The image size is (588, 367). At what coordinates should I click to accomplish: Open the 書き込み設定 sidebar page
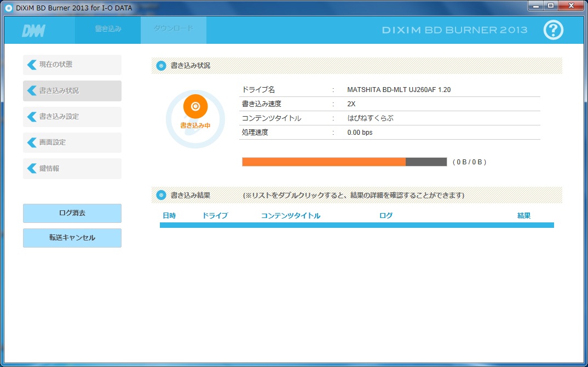72,117
